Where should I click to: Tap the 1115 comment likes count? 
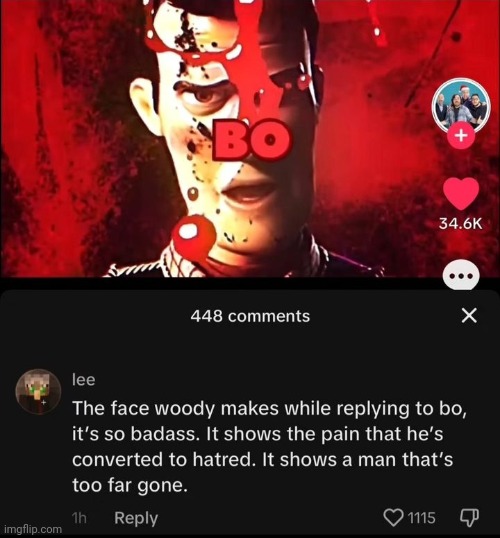[421, 517]
